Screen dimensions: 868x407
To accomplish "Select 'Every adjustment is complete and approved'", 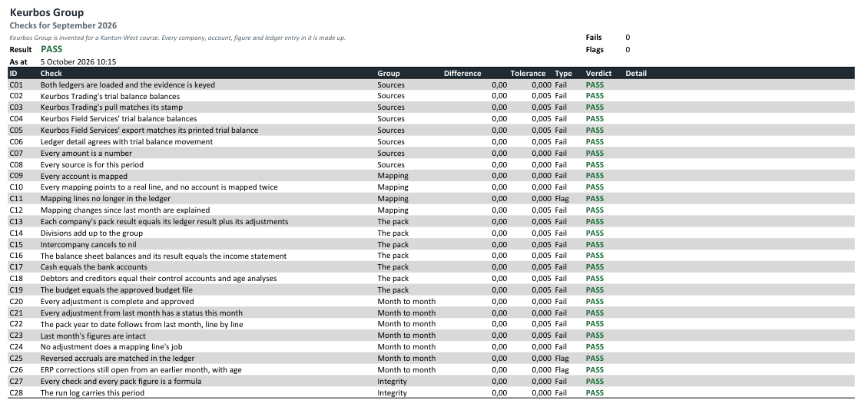I will tap(117, 302).
